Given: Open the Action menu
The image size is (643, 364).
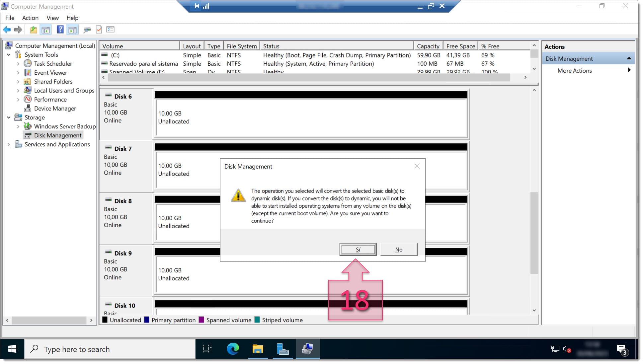Looking at the screenshot, I should 30,18.
